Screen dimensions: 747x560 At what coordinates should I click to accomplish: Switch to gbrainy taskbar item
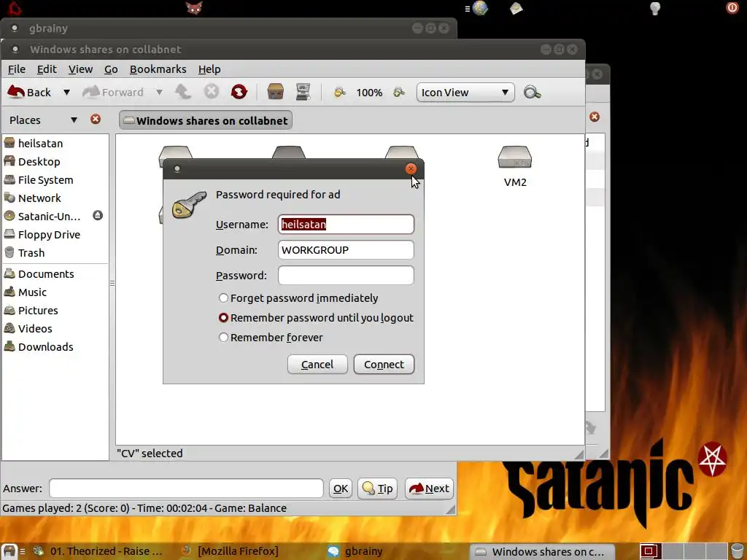[356, 551]
